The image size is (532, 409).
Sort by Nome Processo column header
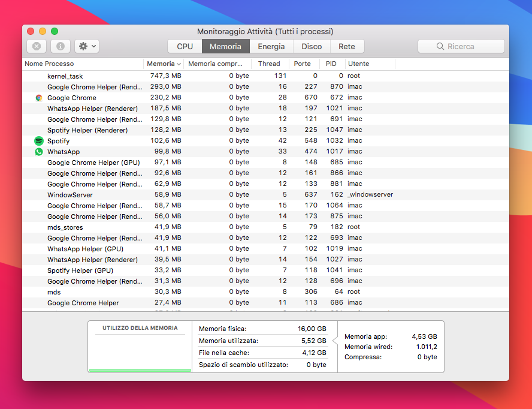point(49,64)
